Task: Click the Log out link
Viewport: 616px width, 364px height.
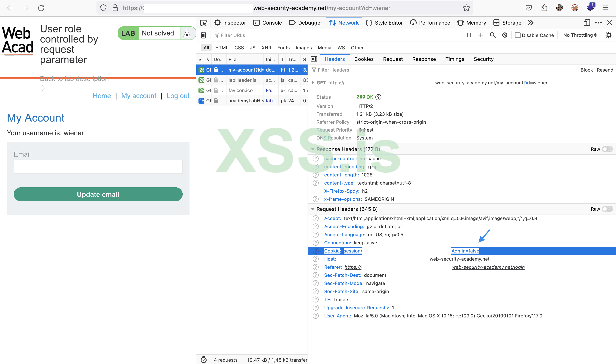Action: click(178, 96)
